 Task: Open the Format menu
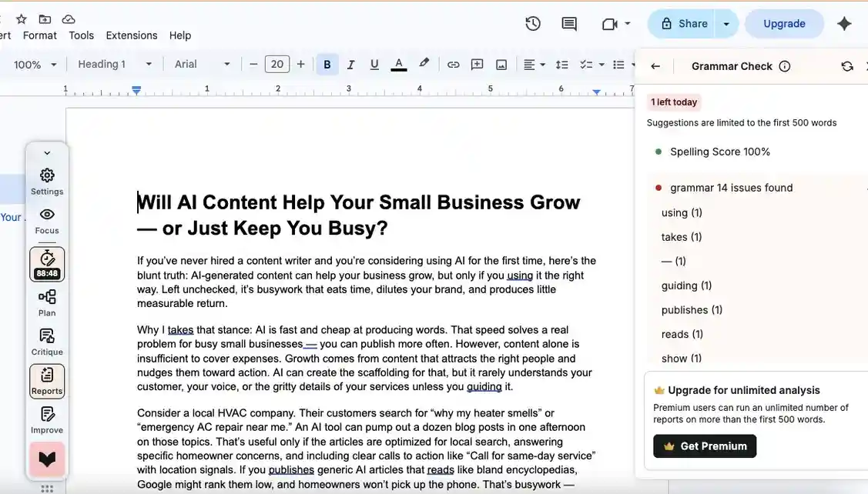tap(40, 35)
